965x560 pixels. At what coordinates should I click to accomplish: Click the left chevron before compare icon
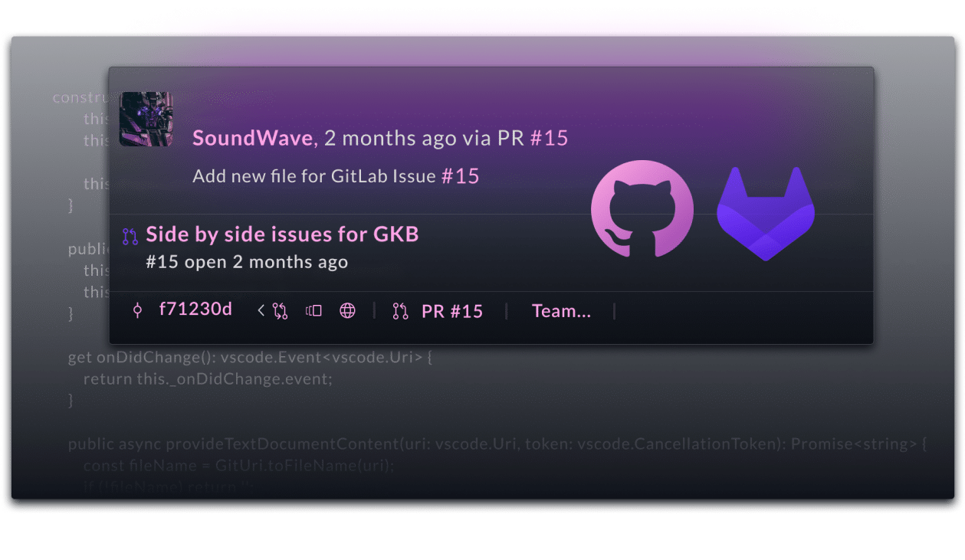(x=261, y=311)
